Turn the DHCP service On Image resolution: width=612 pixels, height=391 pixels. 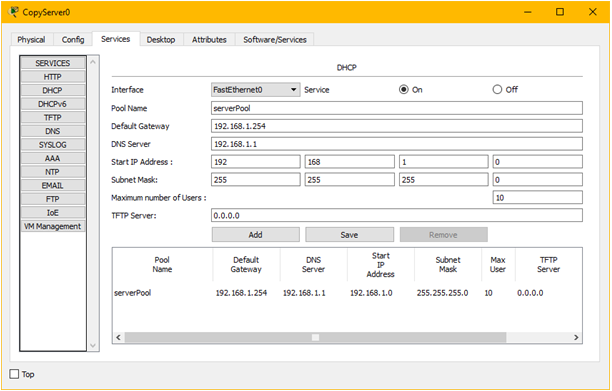404,90
